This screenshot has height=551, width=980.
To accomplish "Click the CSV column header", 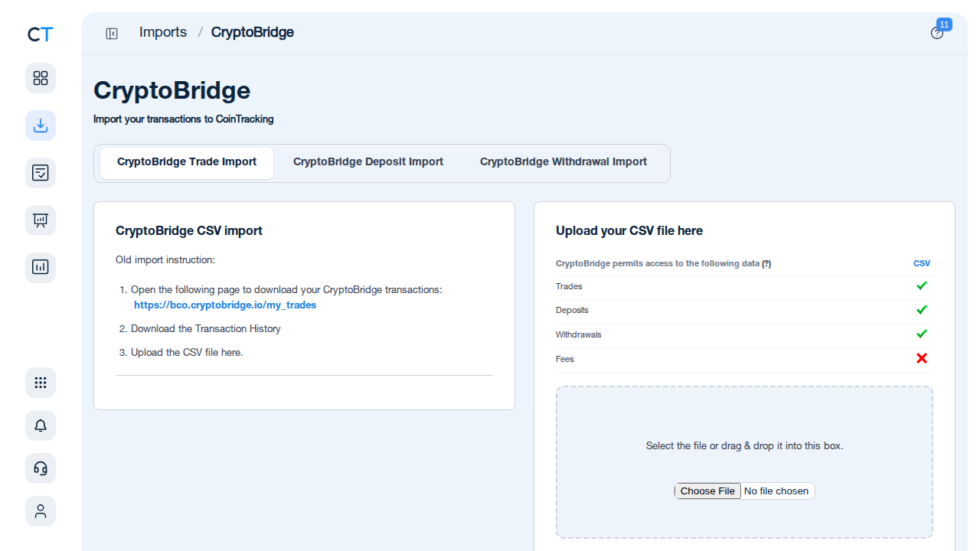I will point(922,263).
